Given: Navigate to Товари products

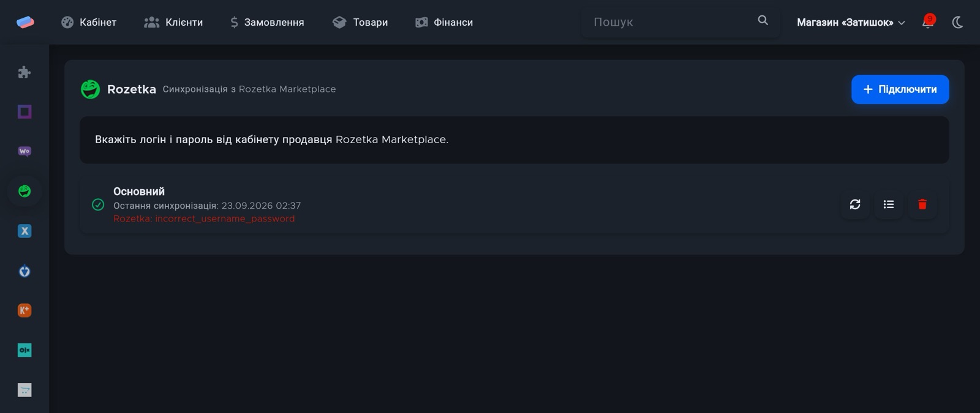Looking at the screenshot, I should (360, 22).
